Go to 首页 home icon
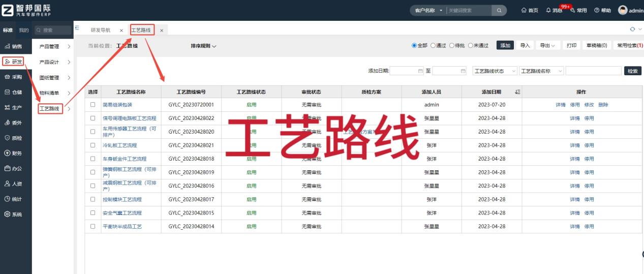644x274 pixels. (530, 10)
